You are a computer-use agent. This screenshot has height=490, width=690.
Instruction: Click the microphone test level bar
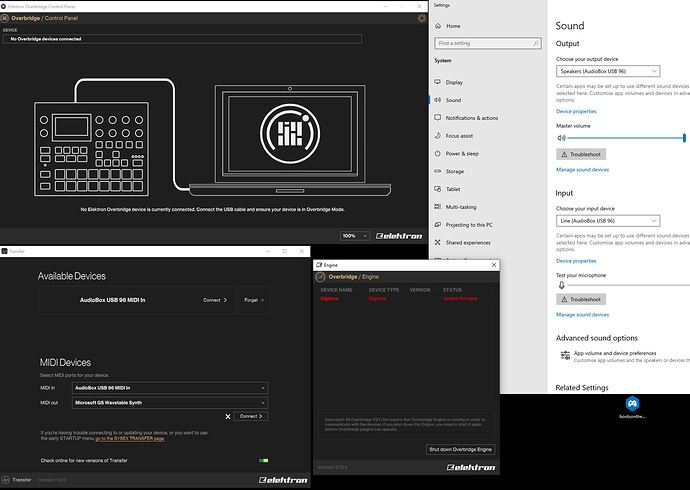628,285
